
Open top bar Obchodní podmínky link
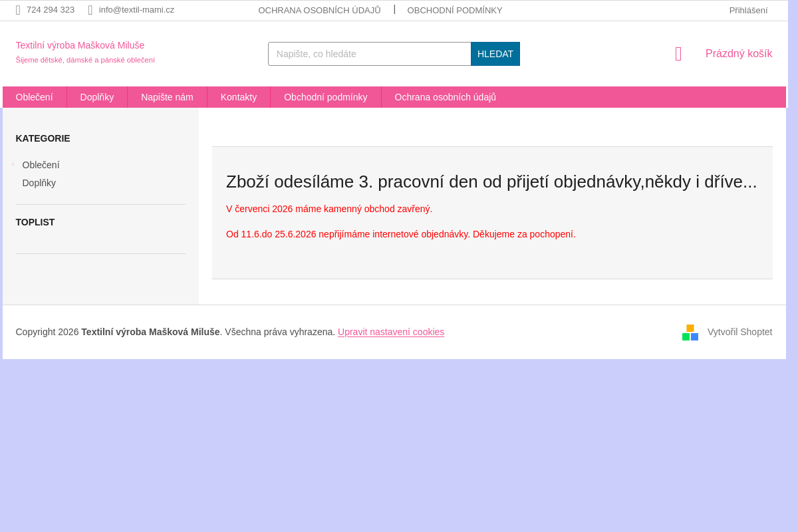point(455,11)
